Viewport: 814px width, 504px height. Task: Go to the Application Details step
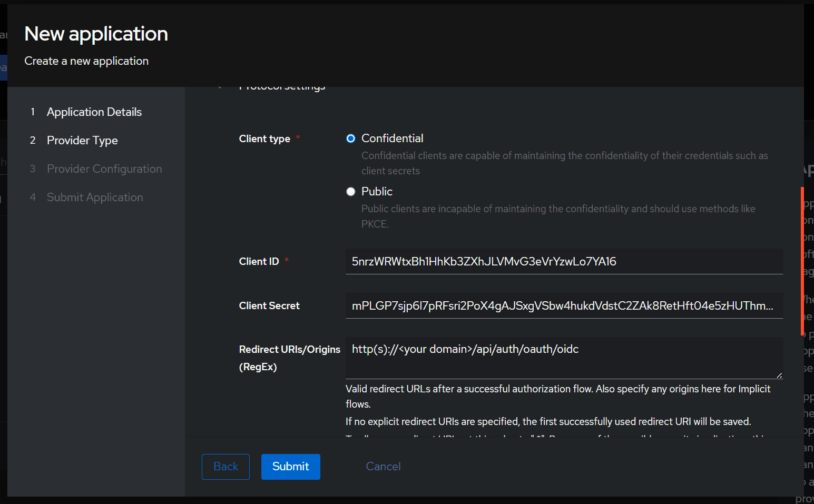pyautogui.click(x=94, y=112)
